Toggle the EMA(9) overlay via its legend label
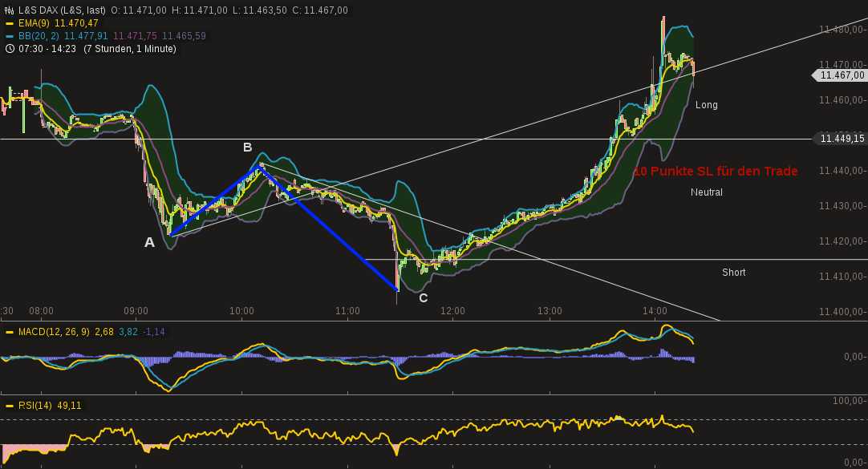Viewport: 868px width, 469px height. 30,23
